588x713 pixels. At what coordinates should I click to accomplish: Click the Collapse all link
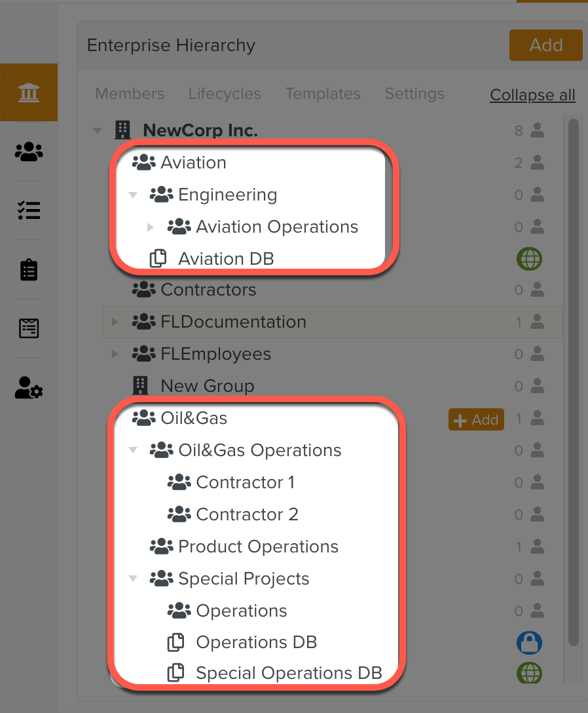532,95
